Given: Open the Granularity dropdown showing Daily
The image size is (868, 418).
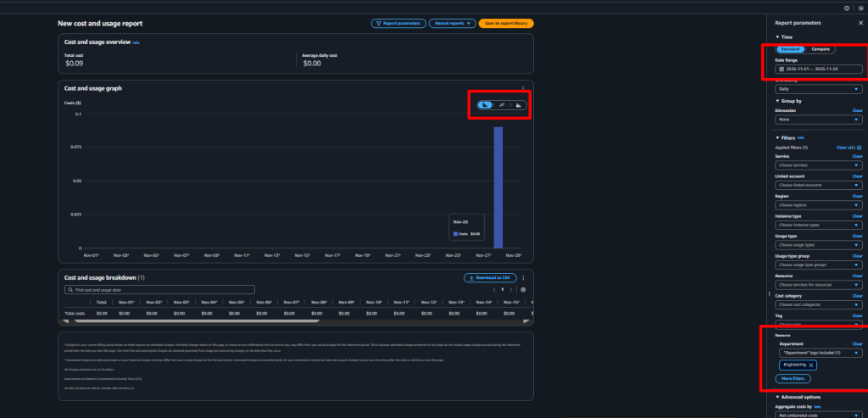Looking at the screenshot, I should 819,88.
